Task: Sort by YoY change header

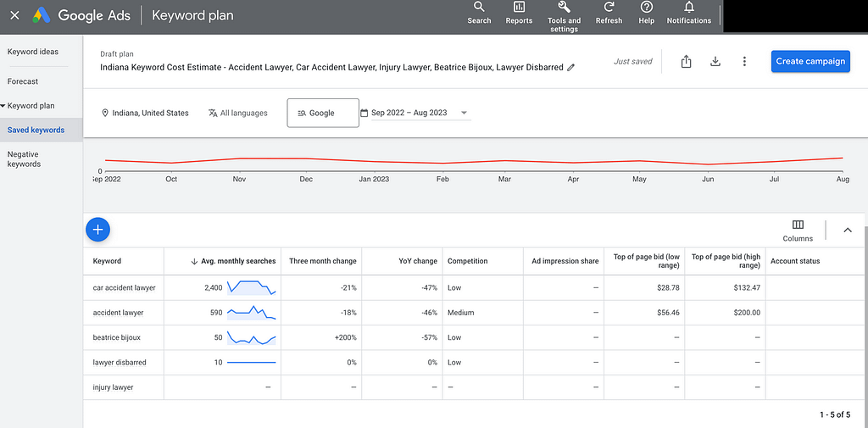Action: (x=417, y=261)
